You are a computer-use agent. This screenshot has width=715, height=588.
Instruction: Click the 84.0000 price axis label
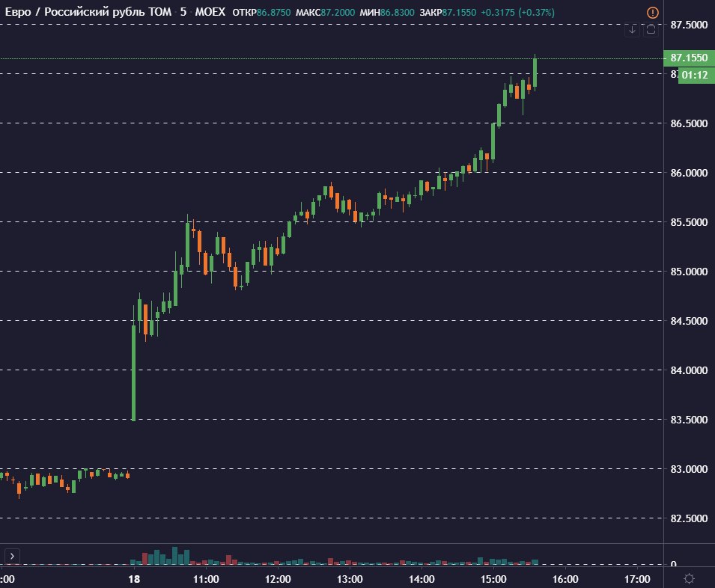pos(689,370)
